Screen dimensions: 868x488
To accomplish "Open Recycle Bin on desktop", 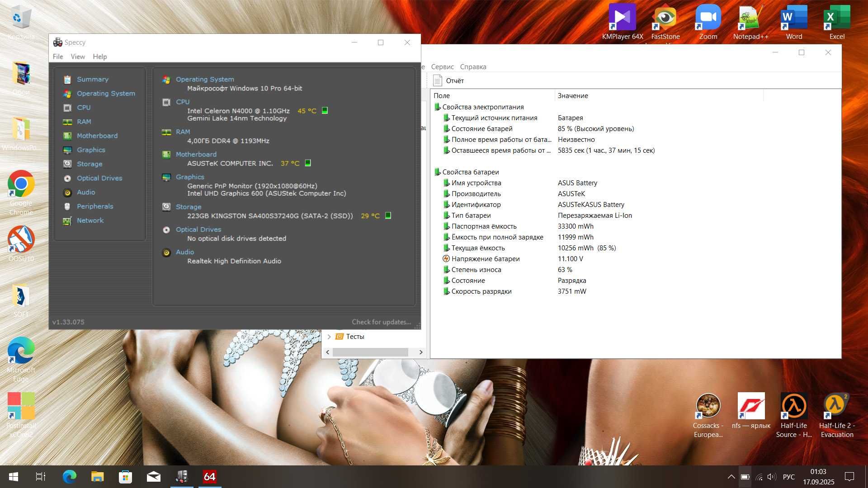I will point(21,22).
